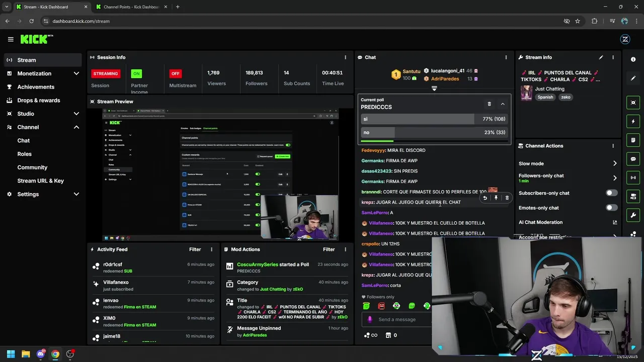Open Activity Feed three-dot menu

tap(211, 249)
